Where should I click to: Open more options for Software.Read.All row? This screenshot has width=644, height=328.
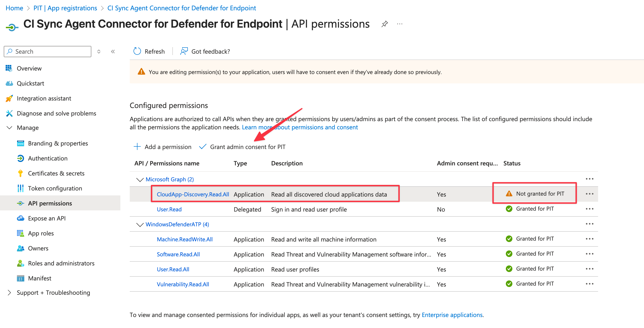tap(589, 254)
